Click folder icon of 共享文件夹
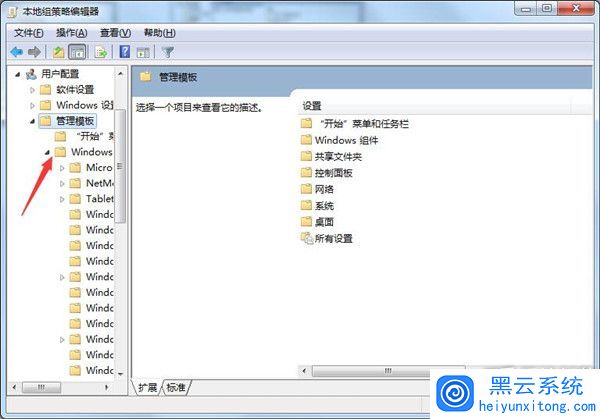 point(307,156)
